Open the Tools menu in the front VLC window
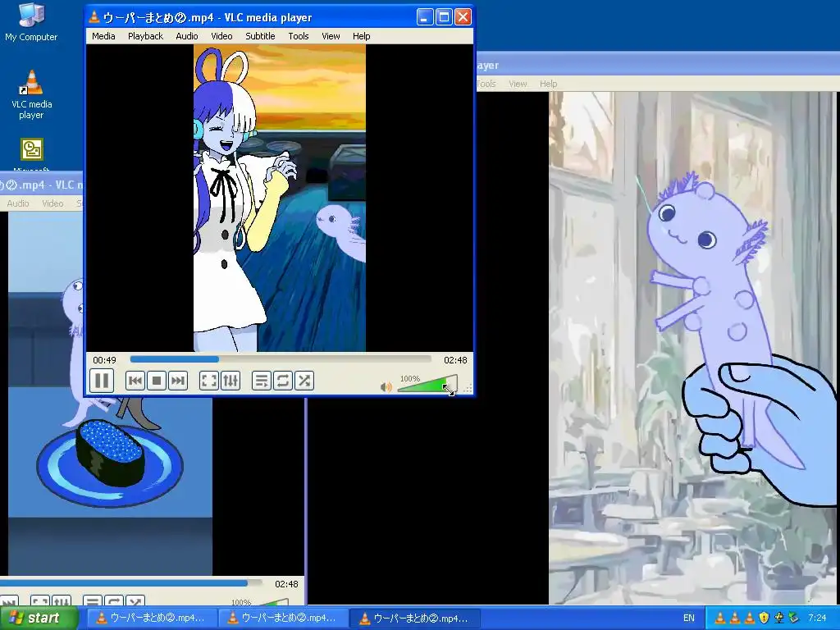The image size is (840, 630). click(299, 36)
